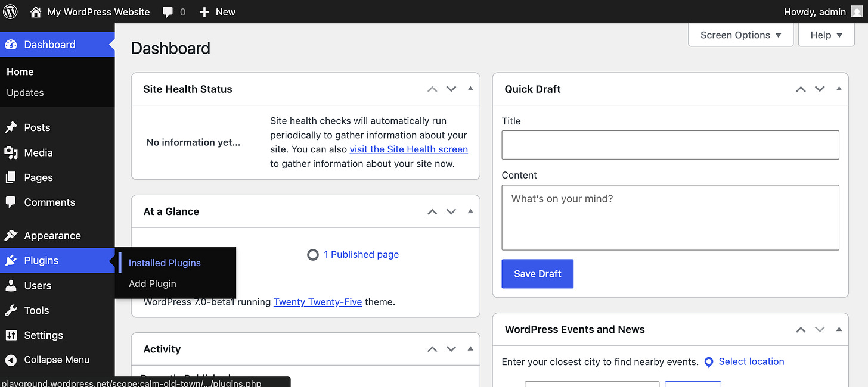Toggle the Quick Draft widget visibility
The height and width of the screenshot is (387, 868).
point(839,88)
